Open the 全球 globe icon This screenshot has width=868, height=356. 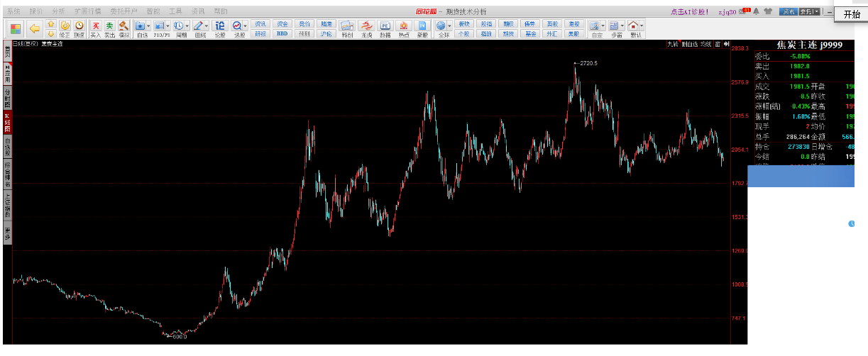[x=441, y=26]
